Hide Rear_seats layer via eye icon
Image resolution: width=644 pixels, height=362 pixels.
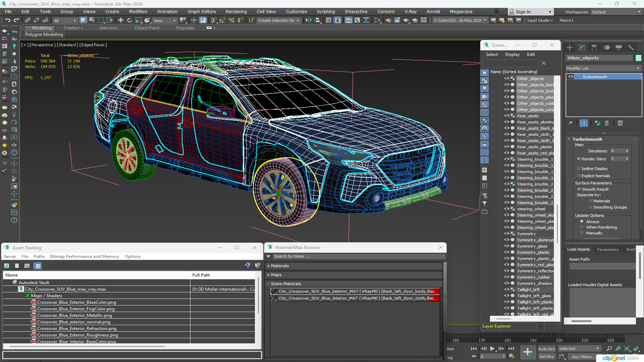[506, 116]
